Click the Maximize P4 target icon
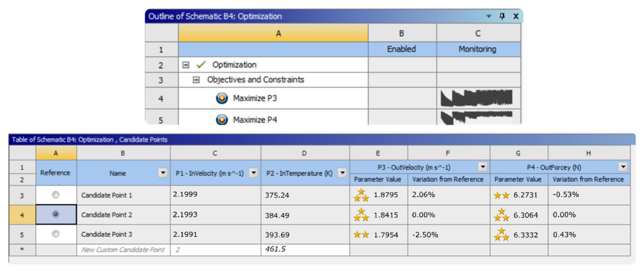 click(x=222, y=120)
